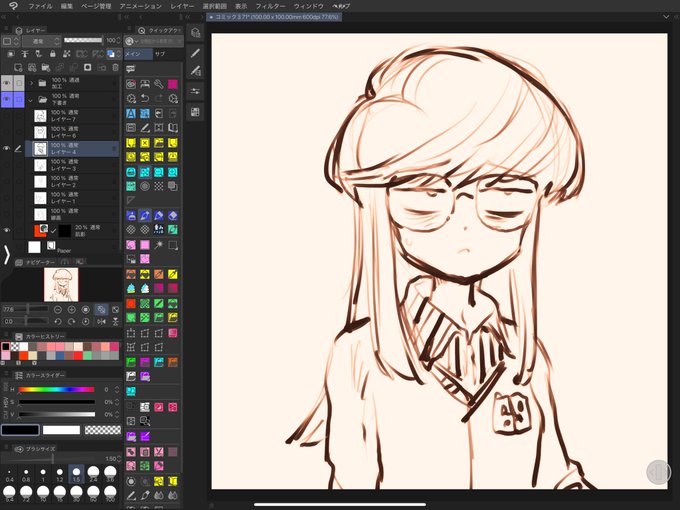The image size is (680, 510).
Task: Hide the 下書き folder with its eye icon
Action: click(7, 99)
